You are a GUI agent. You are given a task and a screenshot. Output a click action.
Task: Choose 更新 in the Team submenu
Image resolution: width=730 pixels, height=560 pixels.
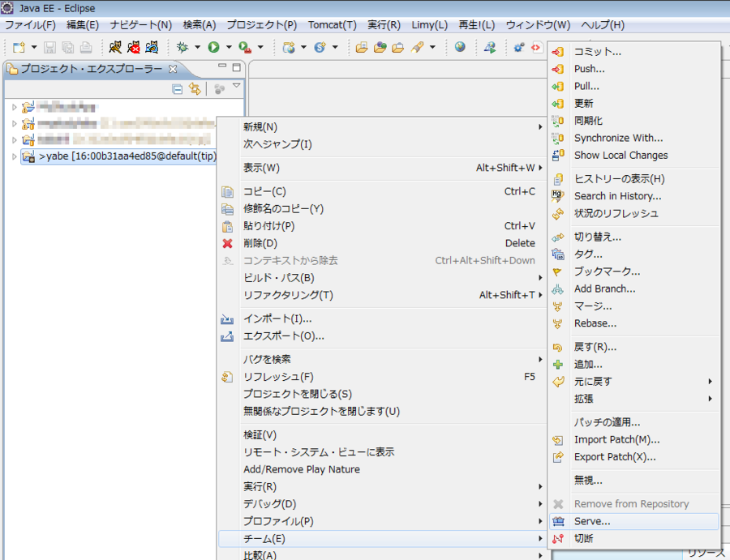[x=634, y=103]
